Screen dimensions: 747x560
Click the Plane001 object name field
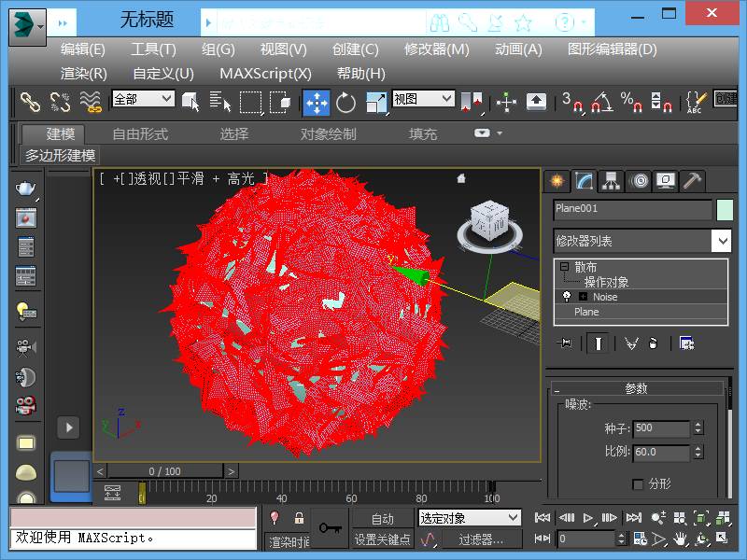click(633, 209)
